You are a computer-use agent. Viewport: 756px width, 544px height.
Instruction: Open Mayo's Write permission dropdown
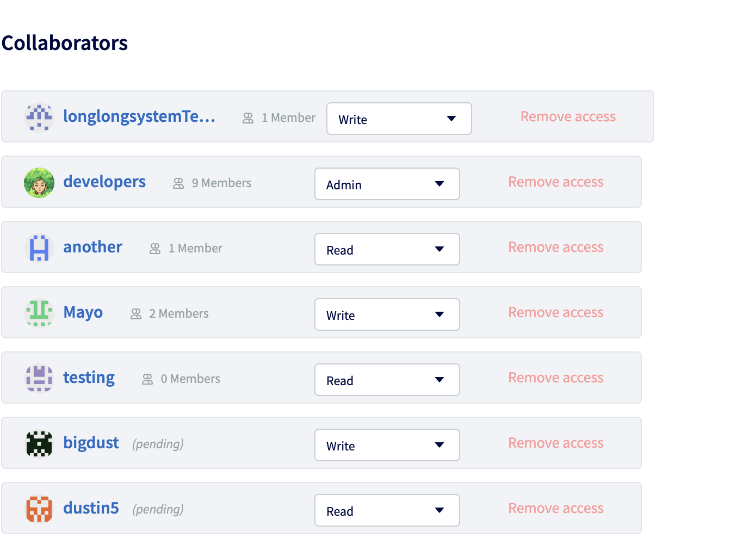click(x=387, y=314)
